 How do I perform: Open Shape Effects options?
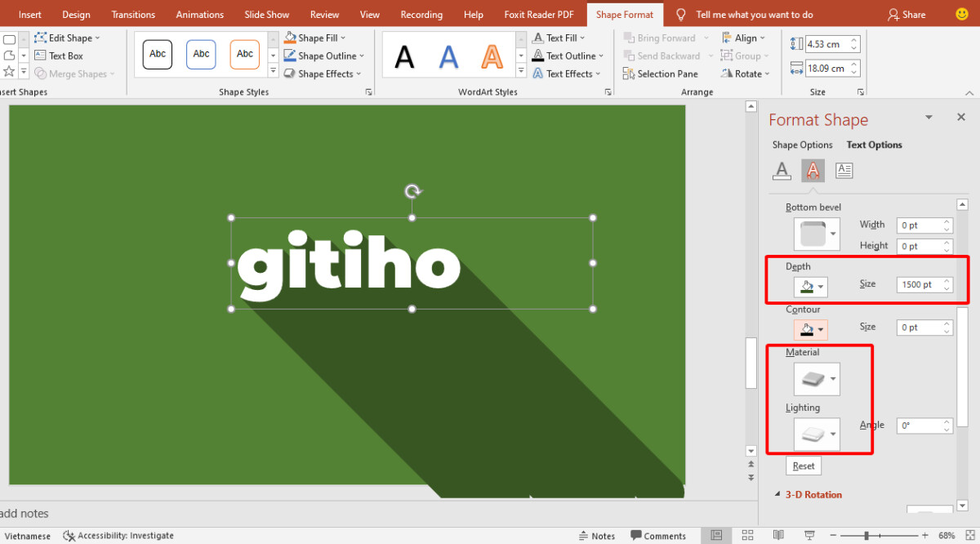[322, 74]
